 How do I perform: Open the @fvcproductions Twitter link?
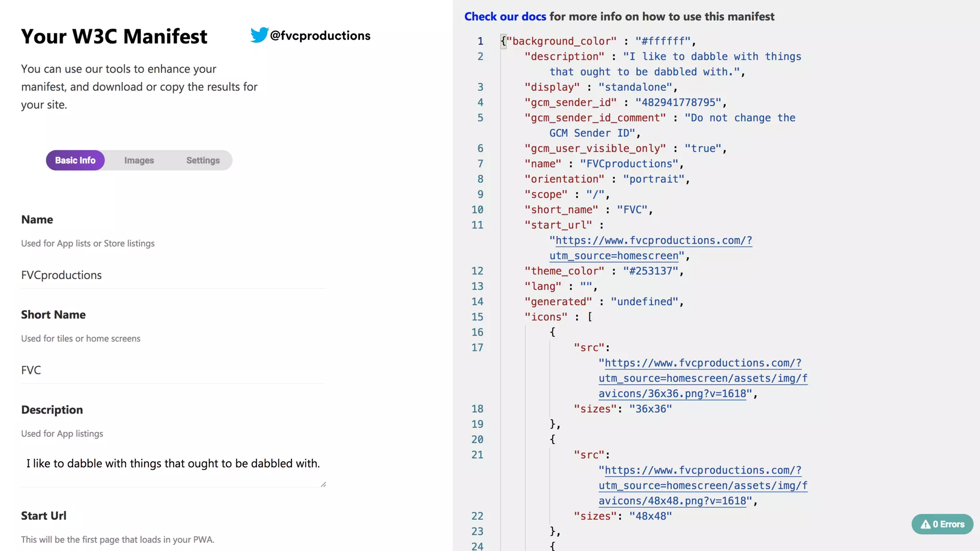tap(320, 35)
